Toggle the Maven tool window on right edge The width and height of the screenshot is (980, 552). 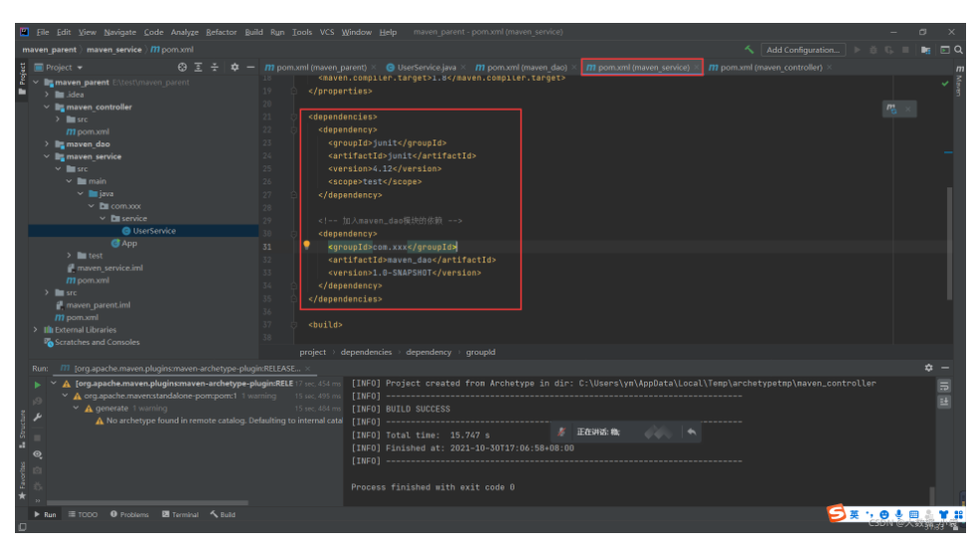coord(959,84)
